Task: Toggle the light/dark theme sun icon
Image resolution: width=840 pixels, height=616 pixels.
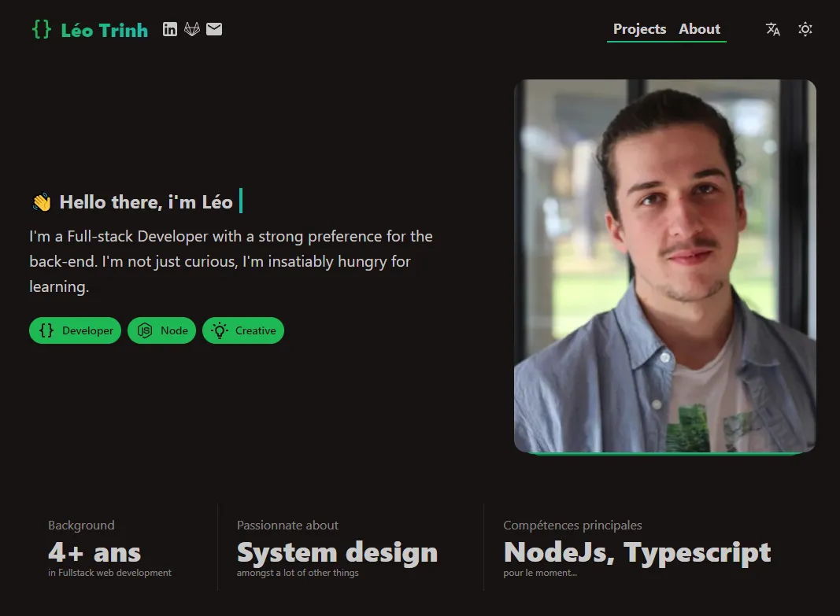Action: (x=805, y=29)
